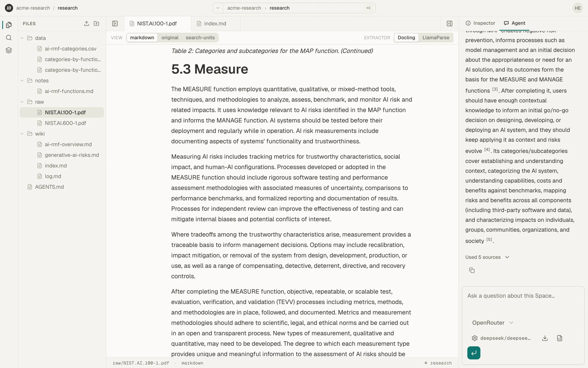588x368 pixels.
Task: Click citation [4] in agent response
Action: point(487,149)
